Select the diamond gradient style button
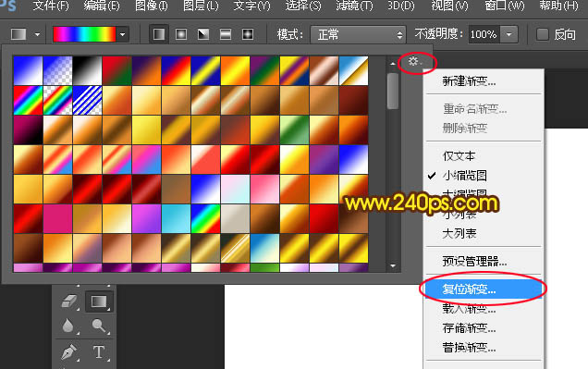This screenshot has width=588, height=369. [248, 34]
